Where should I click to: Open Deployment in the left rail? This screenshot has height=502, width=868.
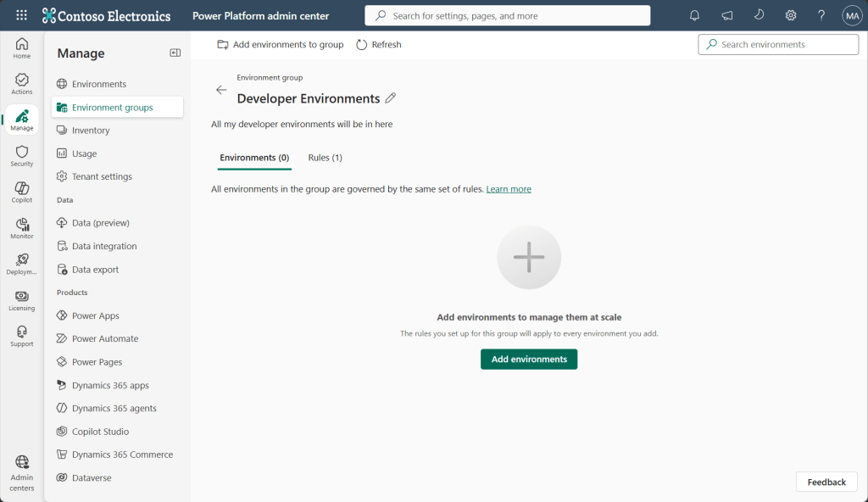[21, 265]
